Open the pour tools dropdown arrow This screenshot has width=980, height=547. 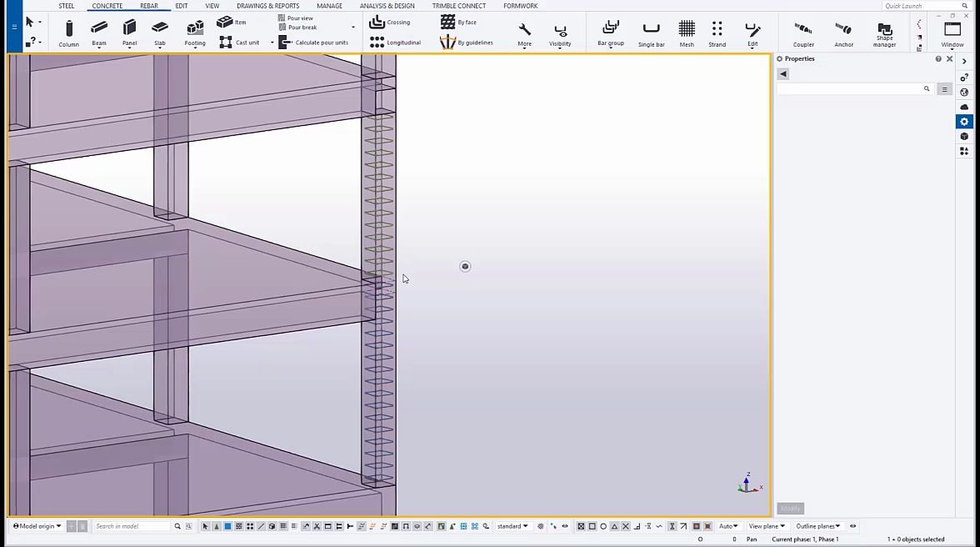click(353, 28)
